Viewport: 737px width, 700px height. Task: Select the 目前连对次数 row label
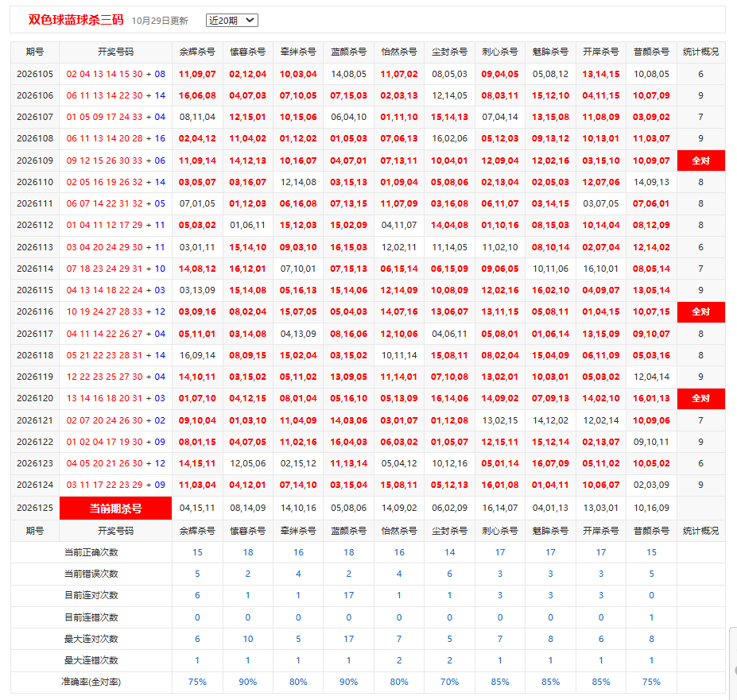point(91,595)
